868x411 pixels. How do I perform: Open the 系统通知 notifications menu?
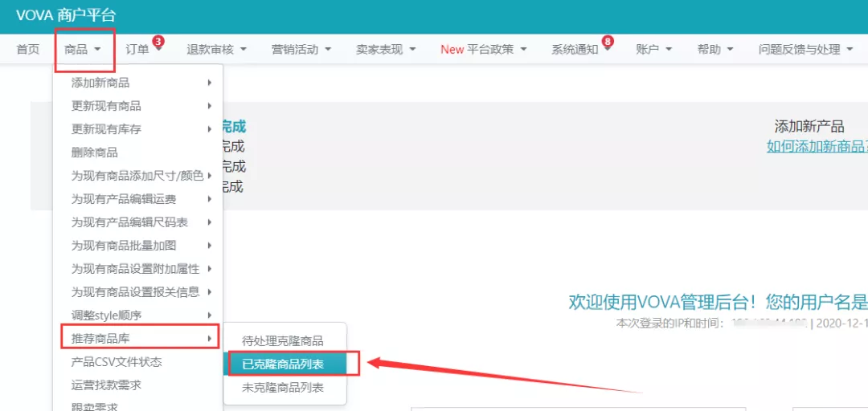[581, 49]
